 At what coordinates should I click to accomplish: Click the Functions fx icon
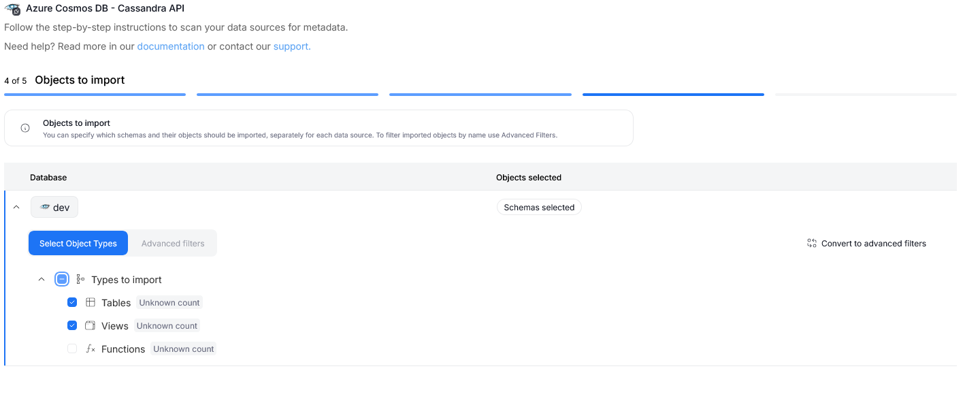click(91, 348)
